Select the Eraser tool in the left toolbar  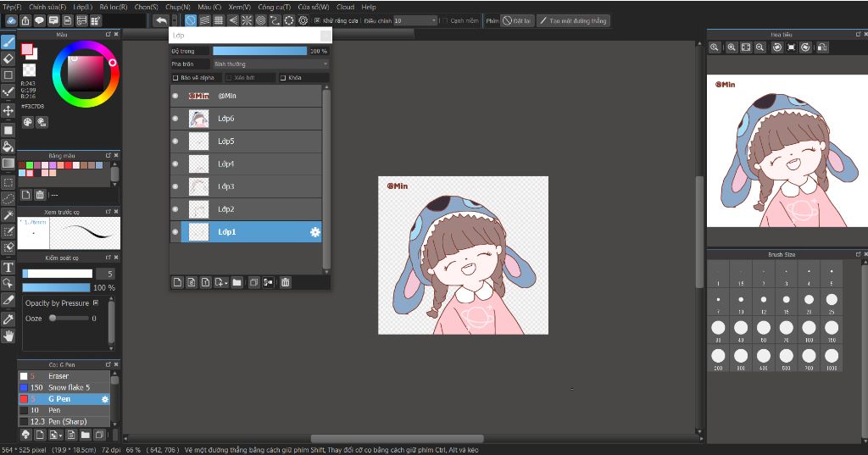(8, 58)
